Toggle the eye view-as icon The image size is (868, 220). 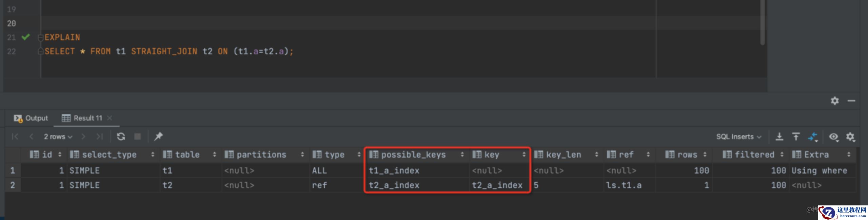tap(833, 137)
